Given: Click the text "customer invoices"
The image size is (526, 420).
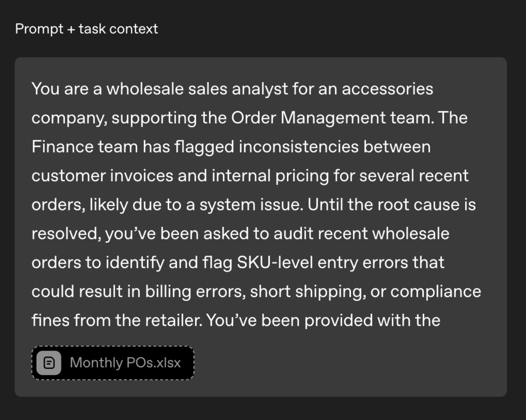Looking at the screenshot, I should tap(102, 176).
